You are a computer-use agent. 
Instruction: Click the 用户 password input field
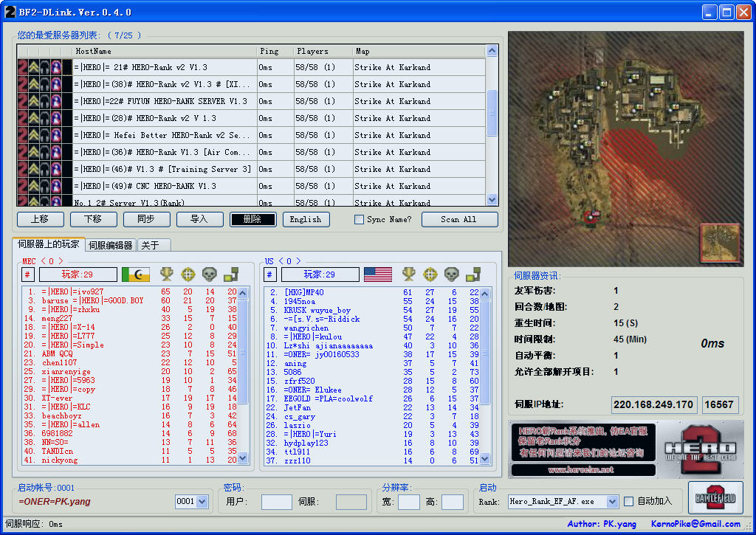[277, 502]
